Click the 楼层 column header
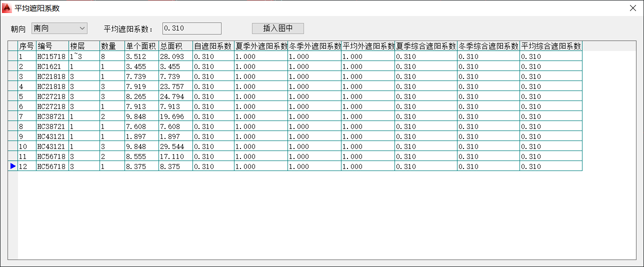This screenshot has height=267, width=644. pos(84,46)
